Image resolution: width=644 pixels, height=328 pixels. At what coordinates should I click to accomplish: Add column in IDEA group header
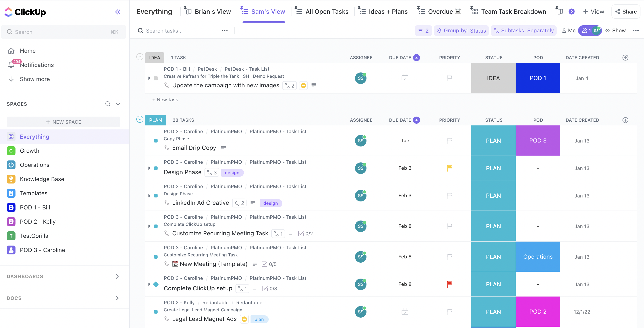[x=625, y=58]
